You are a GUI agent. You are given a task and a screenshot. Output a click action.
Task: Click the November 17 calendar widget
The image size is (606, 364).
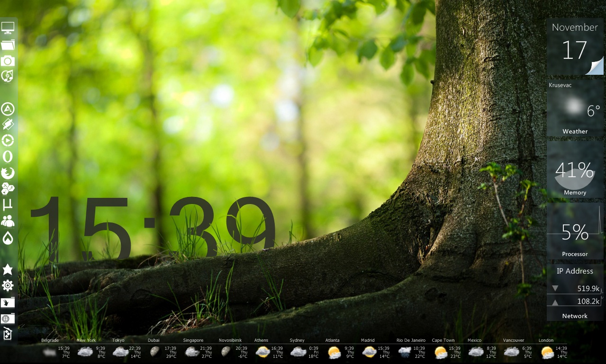point(575,47)
